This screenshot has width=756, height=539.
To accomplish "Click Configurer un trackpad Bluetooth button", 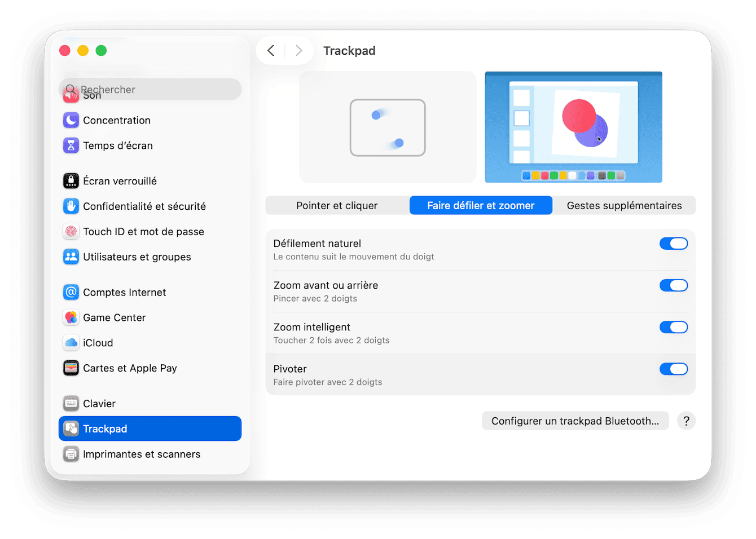I will (575, 421).
